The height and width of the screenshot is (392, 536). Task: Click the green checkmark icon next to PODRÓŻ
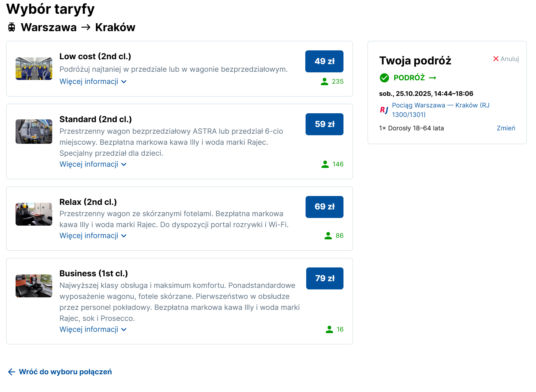tap(384, 78)
